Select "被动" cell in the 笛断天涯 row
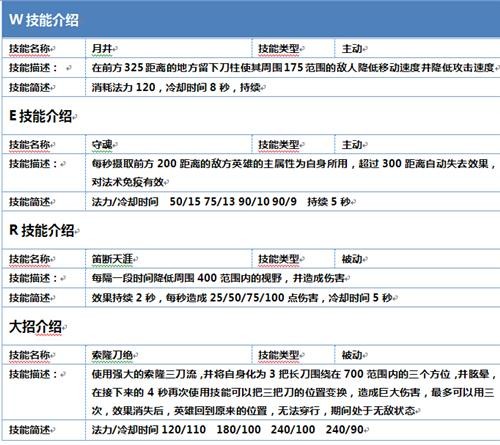Screen dimensions: 500x445 coord(417,259)
